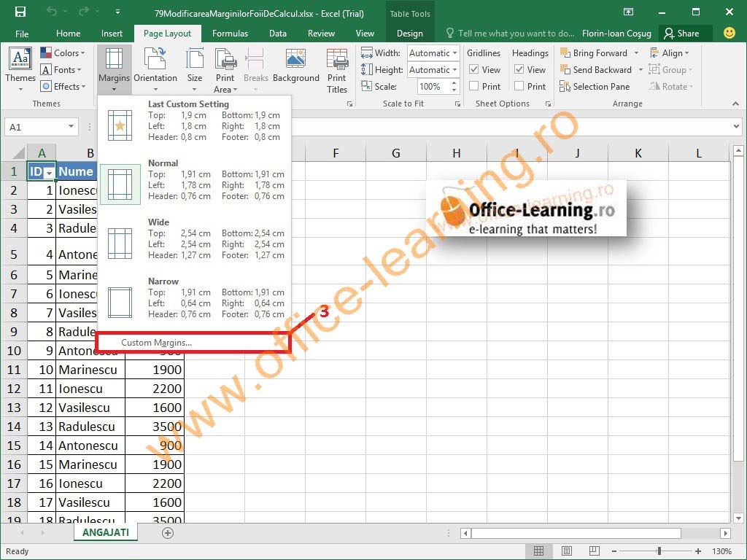Expand the formula bar chevron

point(737,127)
